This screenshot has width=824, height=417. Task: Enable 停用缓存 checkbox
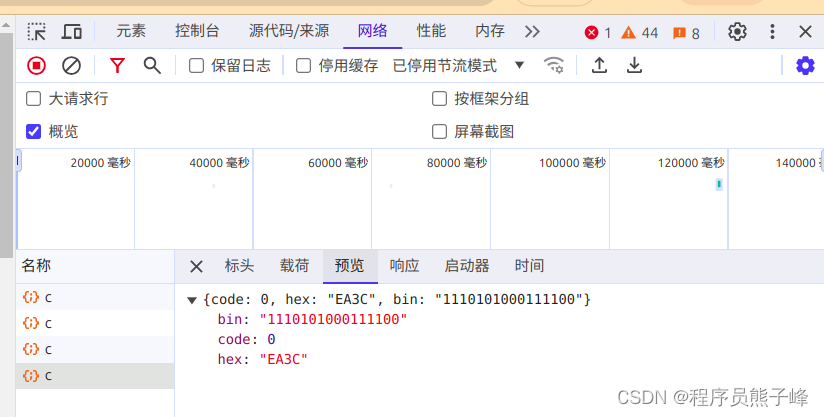pyautogui.click(x=303, y=66)
